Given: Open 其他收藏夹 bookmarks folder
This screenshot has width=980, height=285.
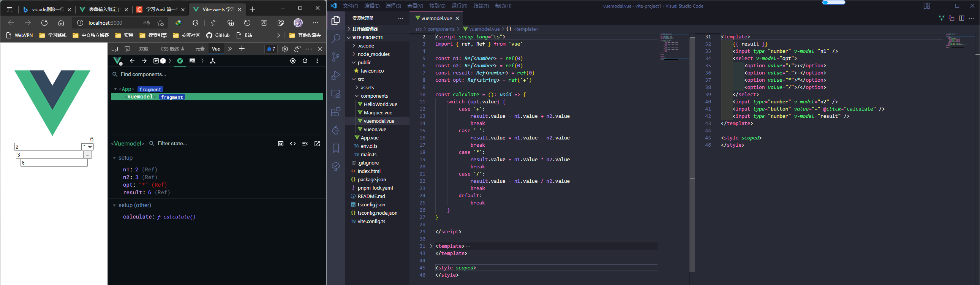Looking at the screenshot, I should (305, 35).
